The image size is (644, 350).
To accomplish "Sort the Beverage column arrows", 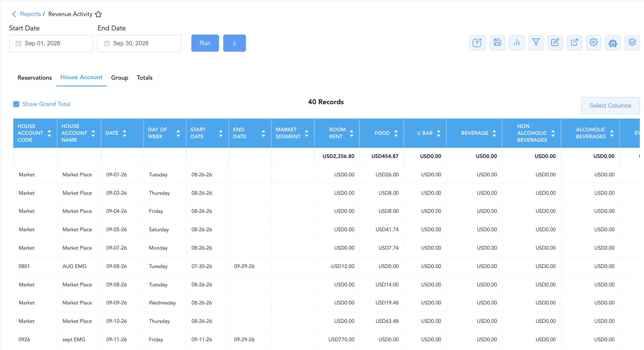I will 494,133.
